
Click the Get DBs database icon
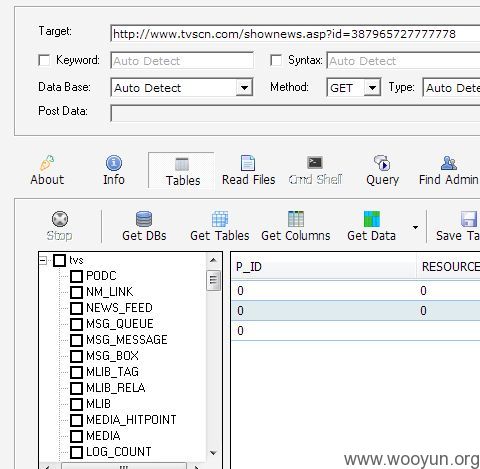pyautogui.click(x=144, y=219)
